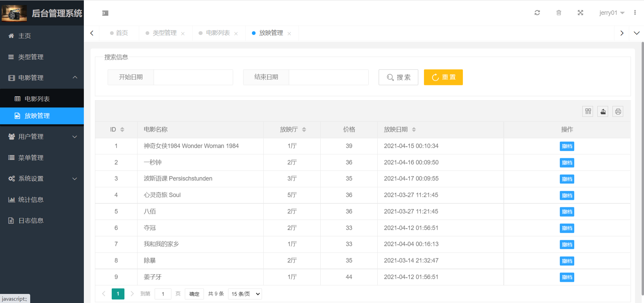This screenshot has width=644, height=303.
Task: Open the three-dot more options menu
Action: click(635, 13)
